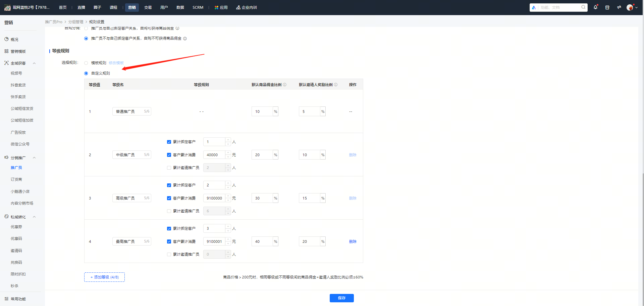
Task: Click the 分销推广 megaphone icon
Action: 6,157
